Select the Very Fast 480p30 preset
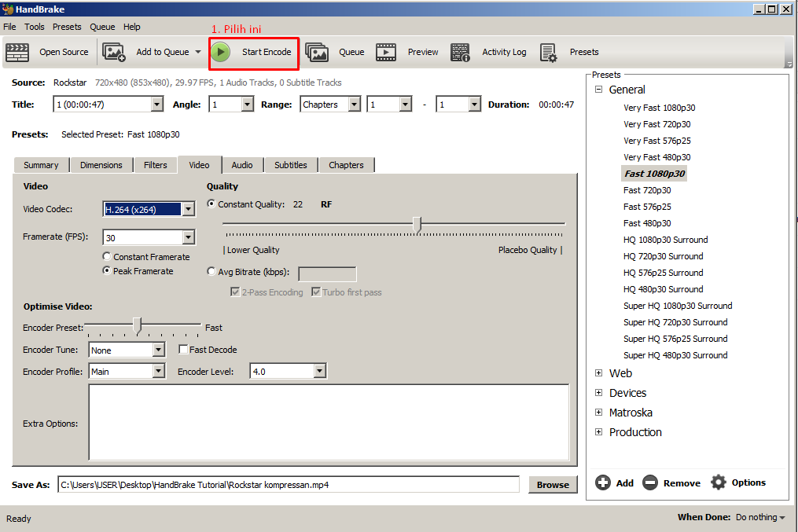This screenshot has width=798, height=532. click(x=657, y=157)
